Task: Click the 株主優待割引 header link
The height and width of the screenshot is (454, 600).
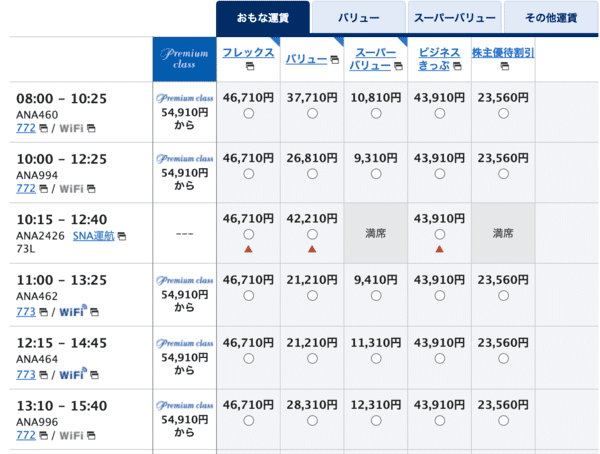Action: 503,53
